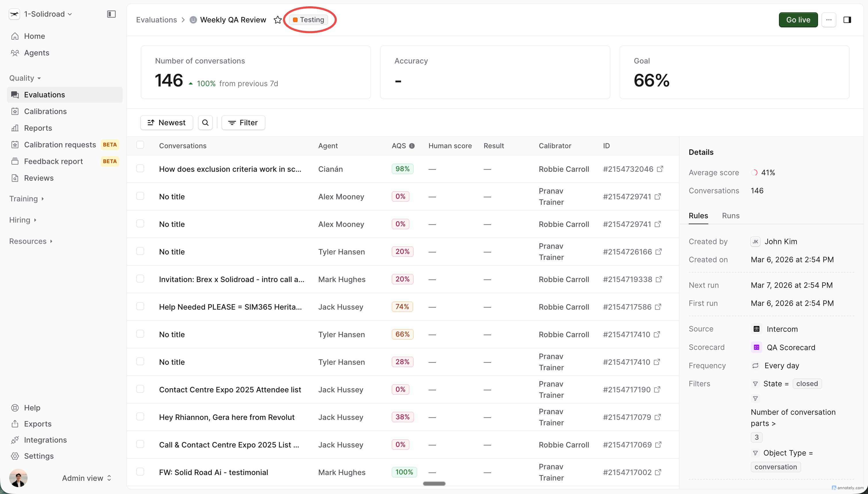Click the AQS info icon
The height and width of the screenshot is (494, 868).
point(412,146)
